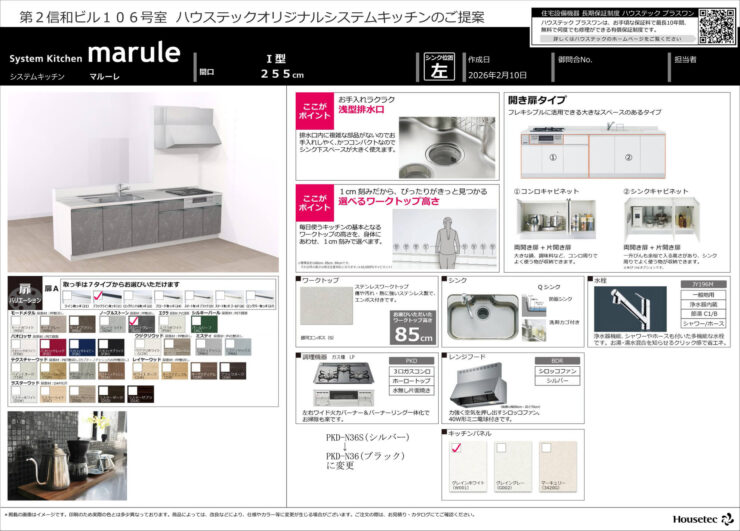Viewport: 740px width, 531px height.
Task: Uncheck the checked ノーブルストーン dark gray door
Action: (133, 321)
